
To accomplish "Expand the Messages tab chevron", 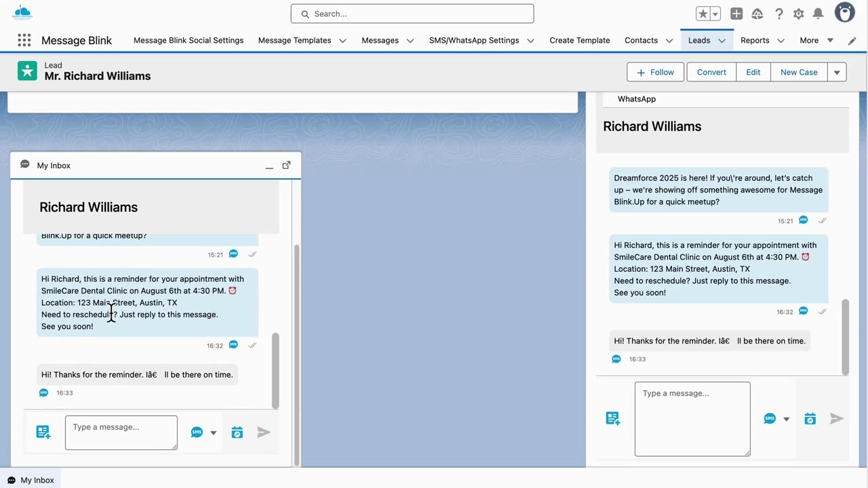I will [410, 41].
